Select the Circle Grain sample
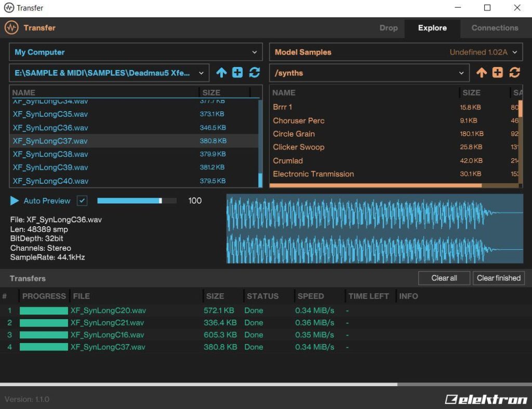The image size is (532, 409). pyautogui.click(x=394, y=134)
